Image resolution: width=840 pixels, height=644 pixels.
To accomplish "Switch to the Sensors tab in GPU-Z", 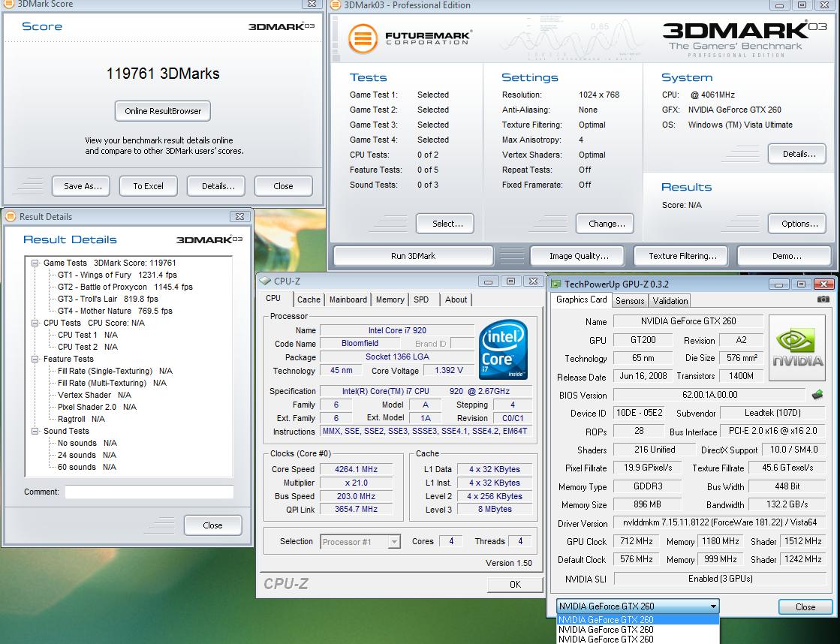I will pyautogui.click(x=630, y=300).
